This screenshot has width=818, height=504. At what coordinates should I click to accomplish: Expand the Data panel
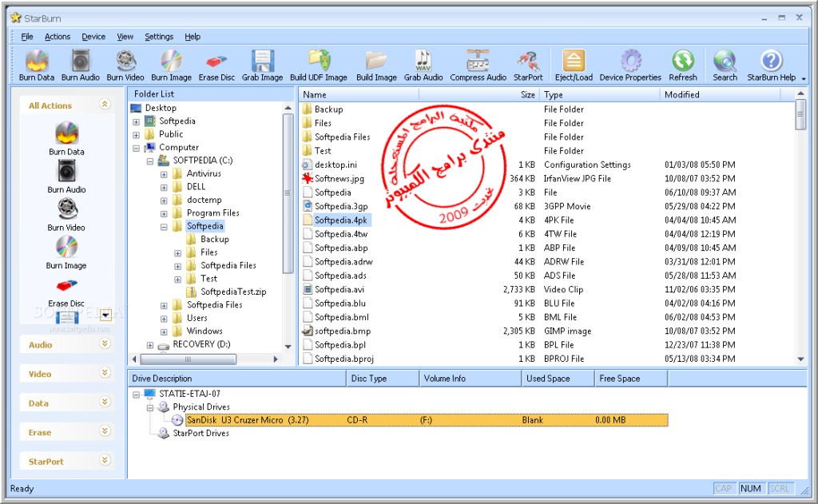105,403
